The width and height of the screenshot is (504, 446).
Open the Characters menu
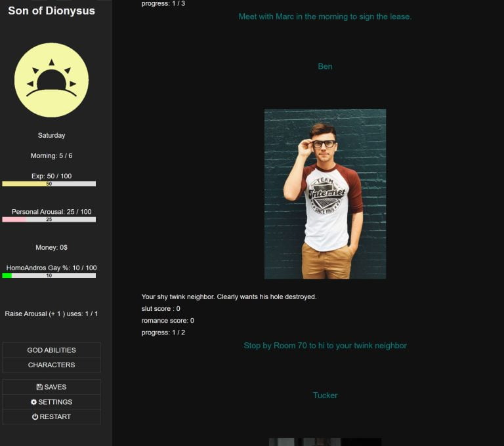[x=51, y=365]
